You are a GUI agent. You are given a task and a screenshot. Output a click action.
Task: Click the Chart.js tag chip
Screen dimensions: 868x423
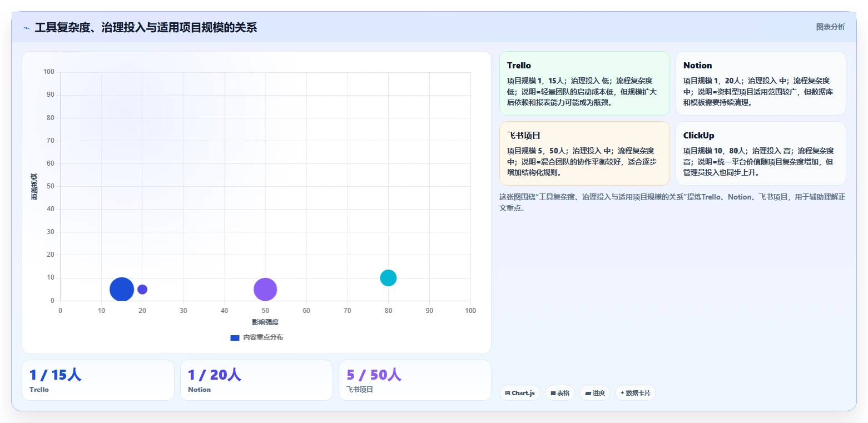tap(520, 393)
